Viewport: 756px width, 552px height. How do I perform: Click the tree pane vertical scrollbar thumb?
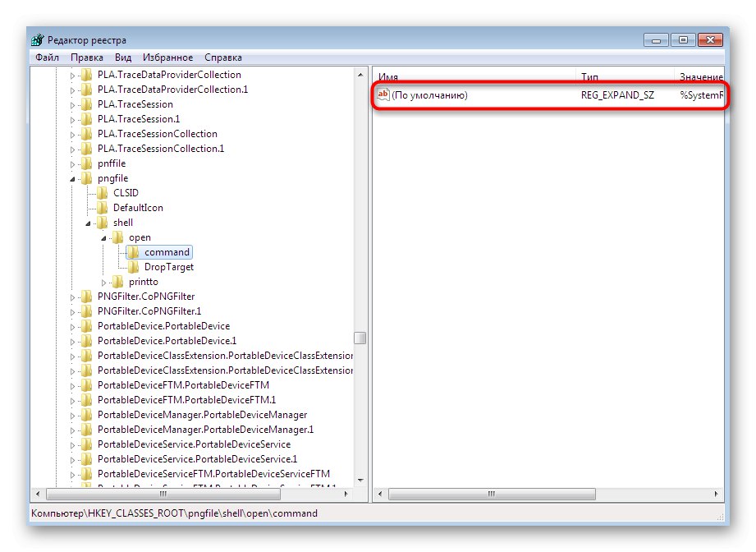[360, 338]
